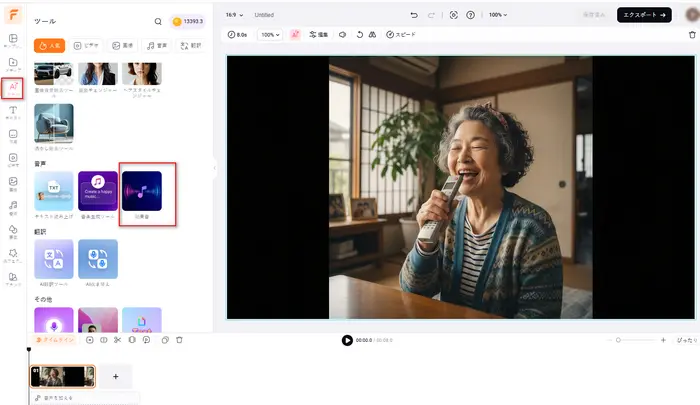Image resolution: width=700 pixels, height=405 pixels.
Task: Delete the clip with toolbar trash icon
Action: click(692, 34)
